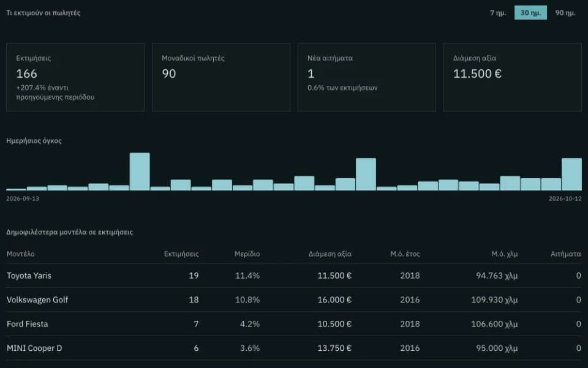Click the 90 value under Μοναδικοί πωλητές

pos(169,73)
